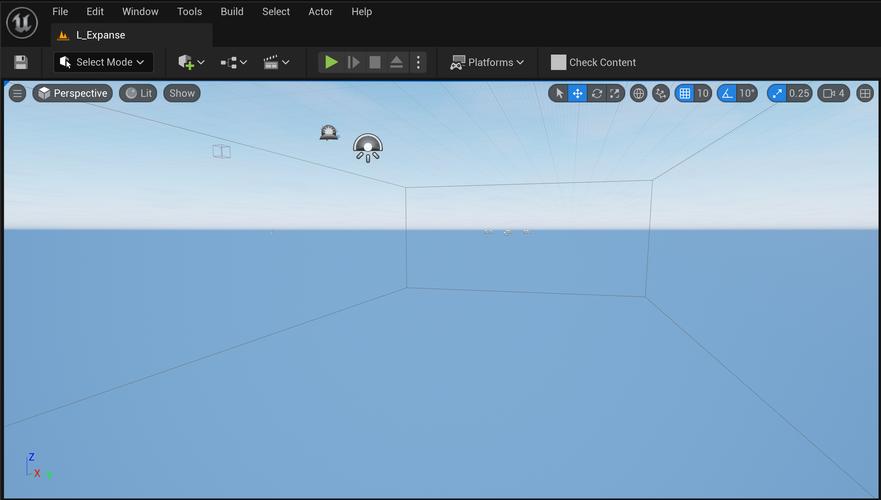
Task: Click the skip frame button
Action: [353, 62]
